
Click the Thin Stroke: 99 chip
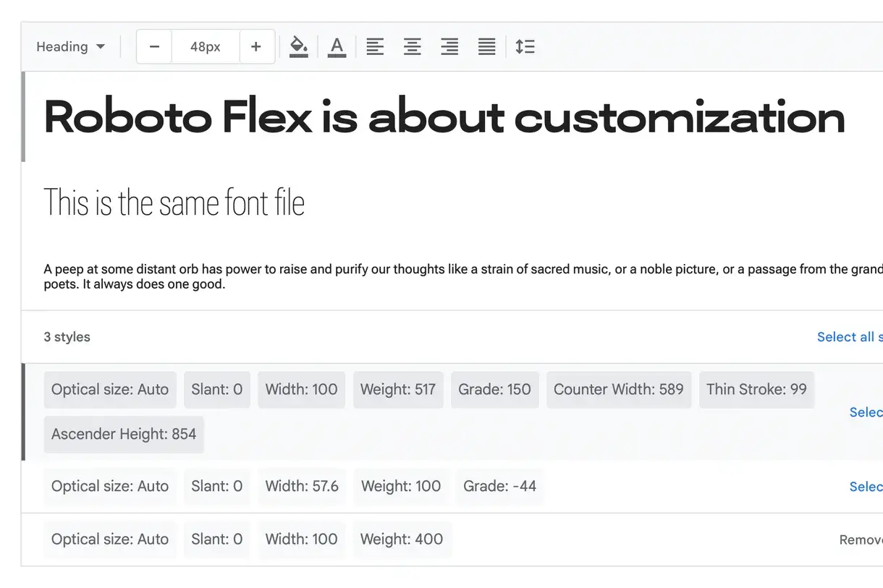(756, 390)
